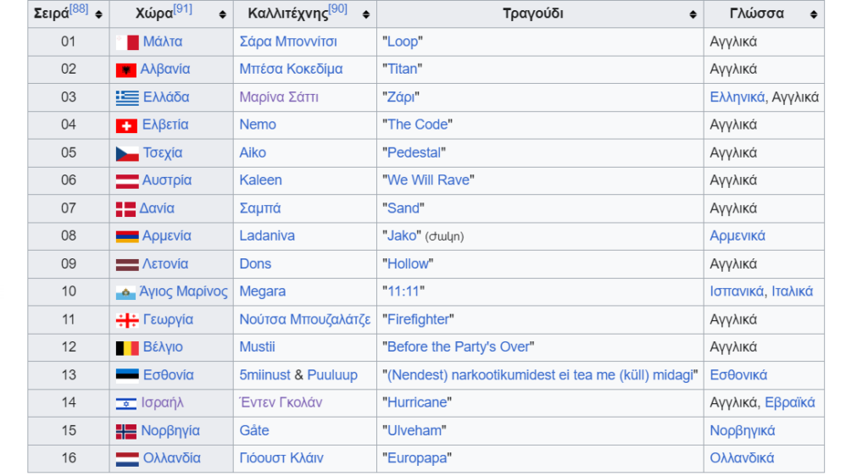Sort table by Σειρά column

(99, 14)
